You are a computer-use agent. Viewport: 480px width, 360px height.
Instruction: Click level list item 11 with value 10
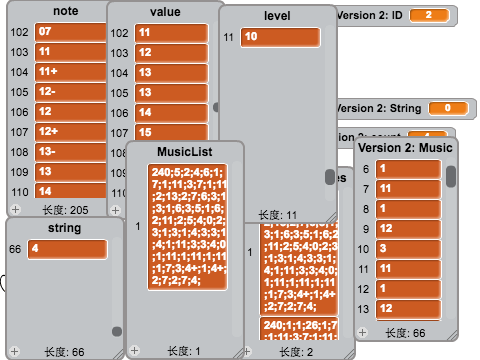coord(280,37)
